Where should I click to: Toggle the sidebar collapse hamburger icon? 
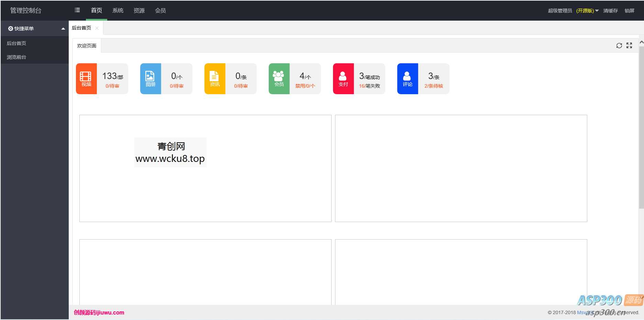coord(77,10)
